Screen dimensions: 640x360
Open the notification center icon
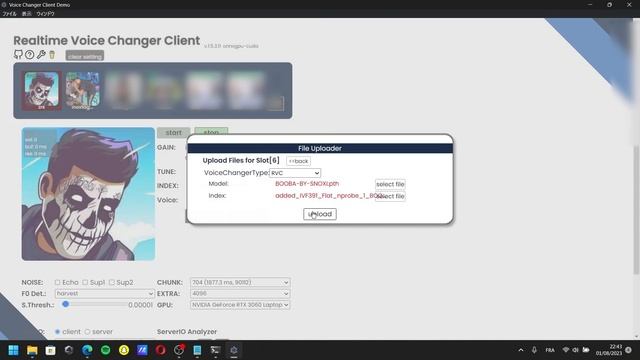(629, 350)
